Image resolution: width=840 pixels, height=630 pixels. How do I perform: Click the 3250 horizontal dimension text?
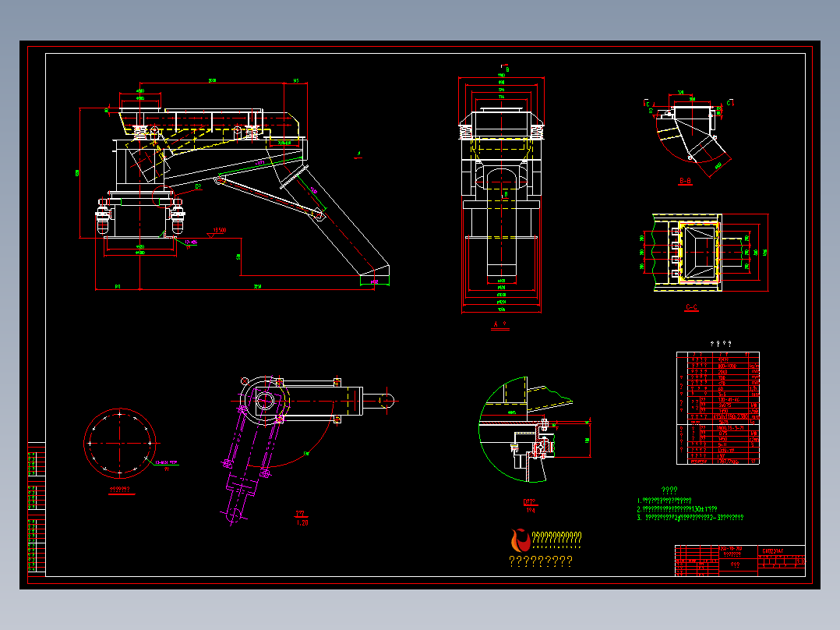257,287
